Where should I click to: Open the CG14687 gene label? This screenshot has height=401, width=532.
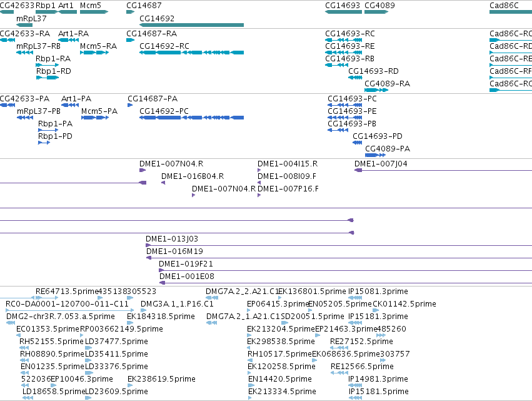[x=144, y=6]
